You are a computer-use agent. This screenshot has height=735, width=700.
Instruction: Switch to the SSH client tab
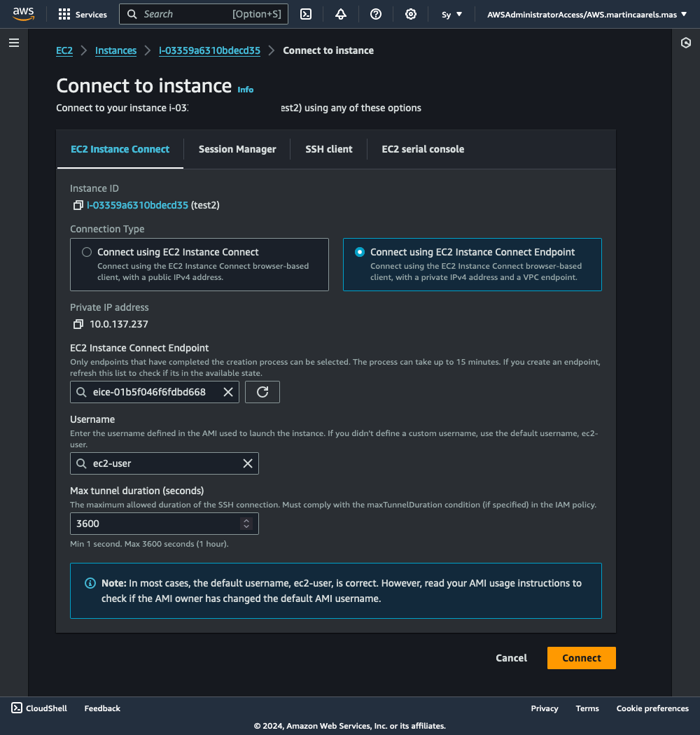[329, 149]
